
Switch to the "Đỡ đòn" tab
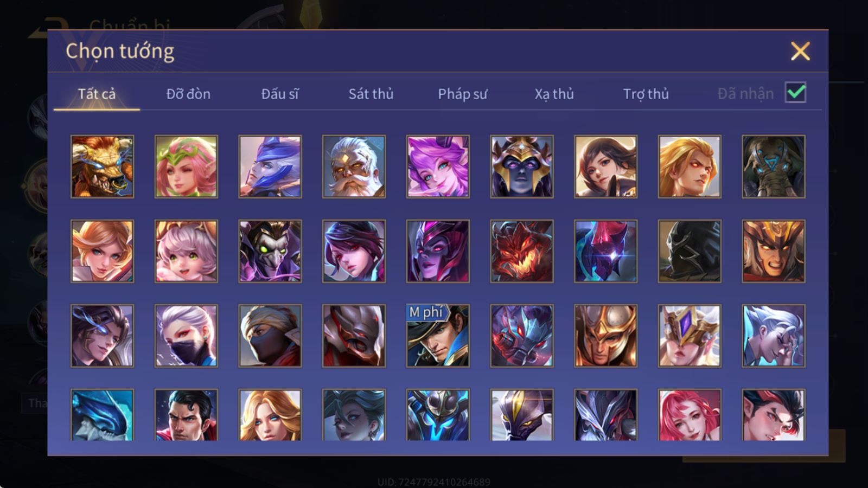(188, 94)
